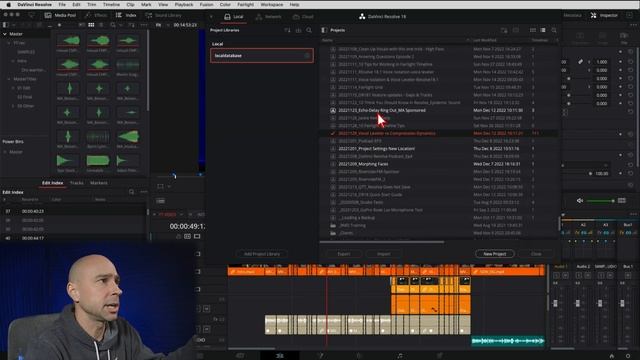
Task: Select Edit Index row 40 at 00:00:44:17
Action: [73, 238]
